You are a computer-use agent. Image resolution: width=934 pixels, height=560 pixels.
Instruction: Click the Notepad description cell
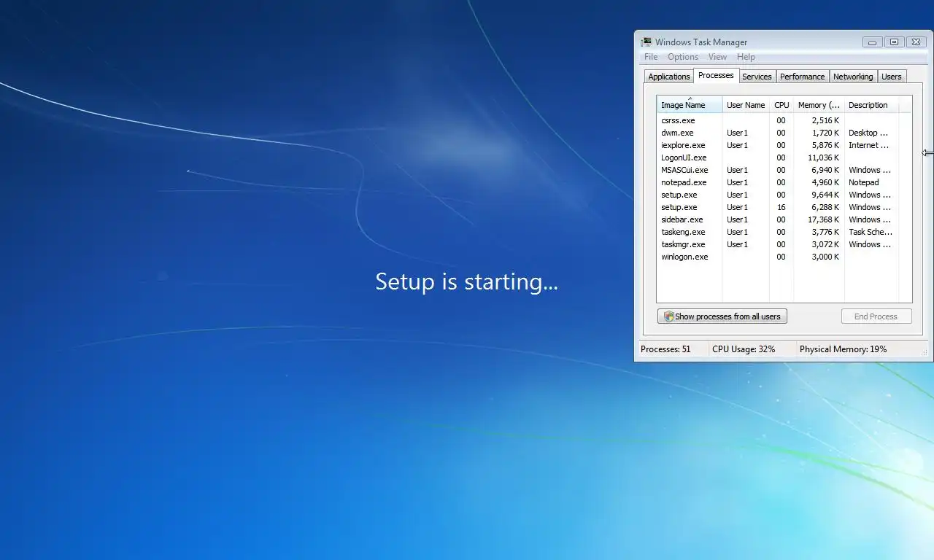(864, 182)
